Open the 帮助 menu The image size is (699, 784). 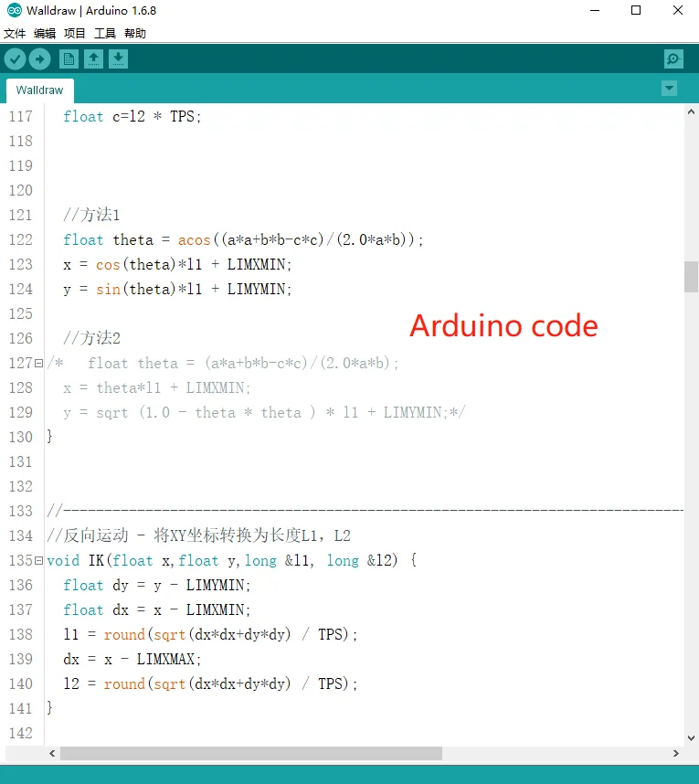135,34
